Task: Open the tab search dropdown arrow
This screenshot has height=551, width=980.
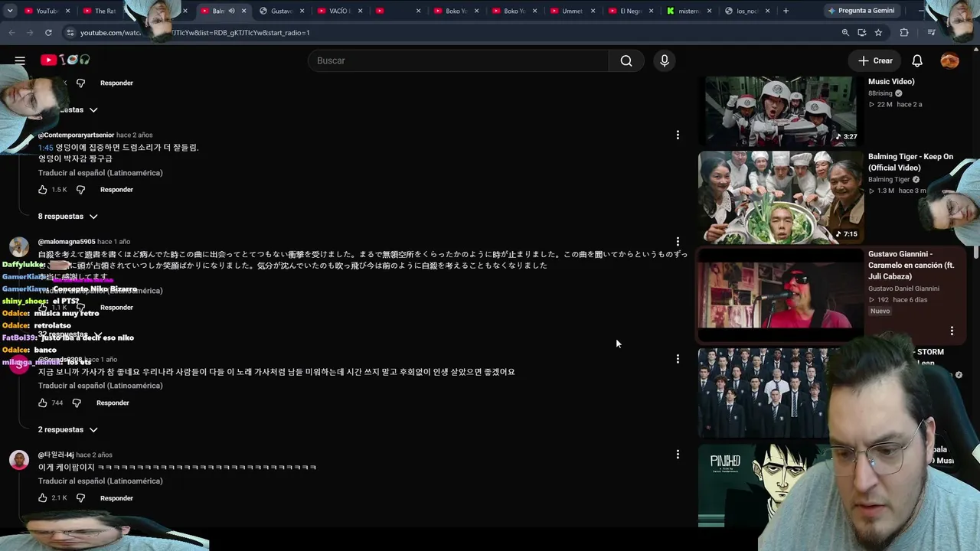Action: [x=10, y=11]
